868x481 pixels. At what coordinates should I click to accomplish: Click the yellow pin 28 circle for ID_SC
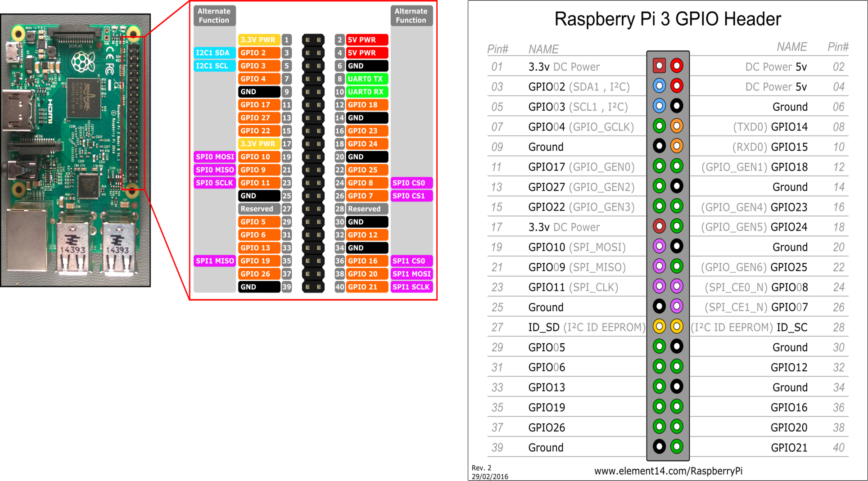click(676, 326)
